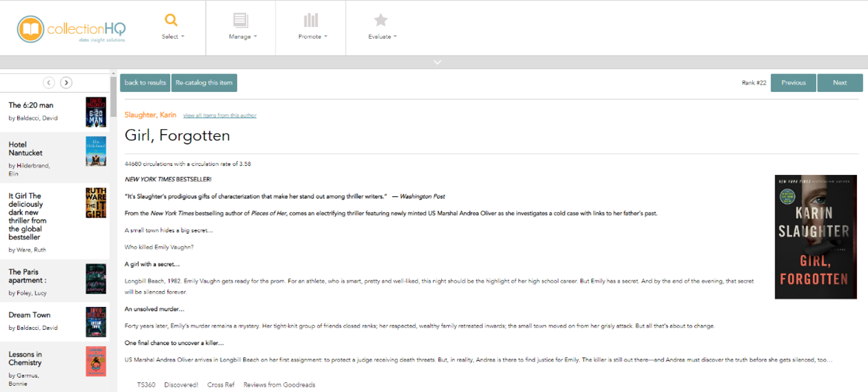
Task: Click the Evaluate star icon
Action: pos(380,20)
